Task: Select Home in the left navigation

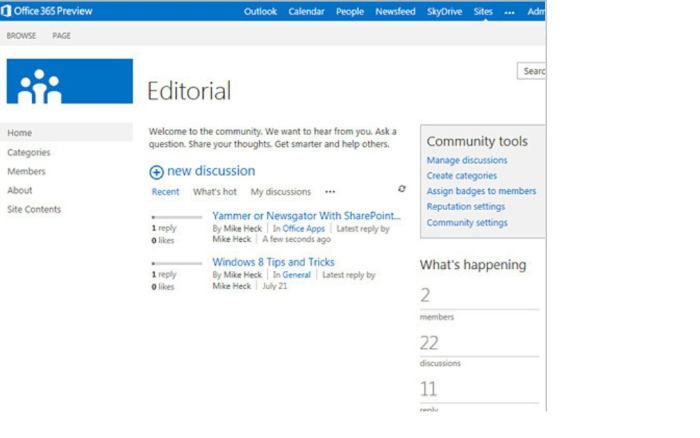Action: (67, 133)
